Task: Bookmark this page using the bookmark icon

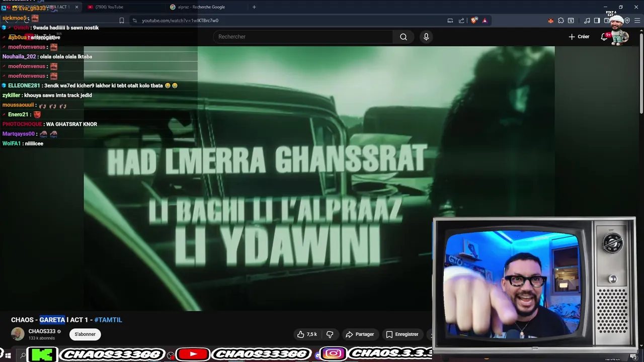Action: coord(122,21)
